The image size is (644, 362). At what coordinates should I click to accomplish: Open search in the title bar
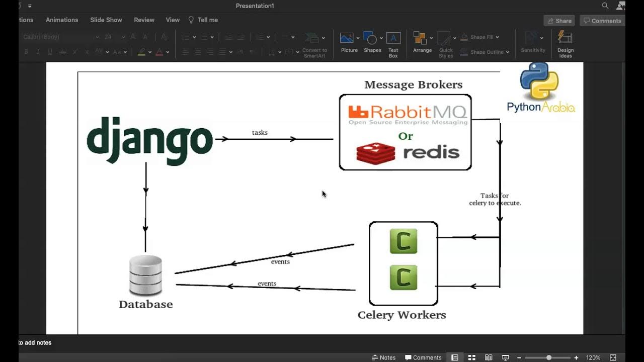click(x=605, y=6)
